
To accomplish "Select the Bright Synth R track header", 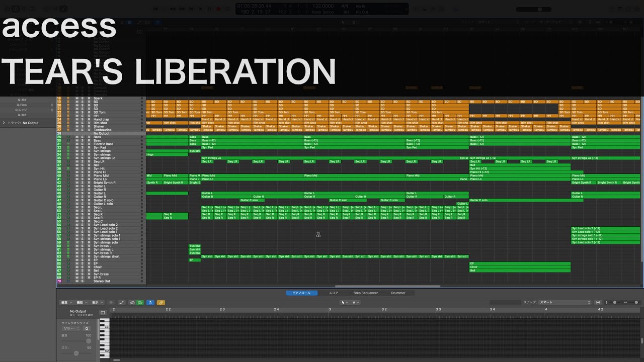I will coord(101,183).
